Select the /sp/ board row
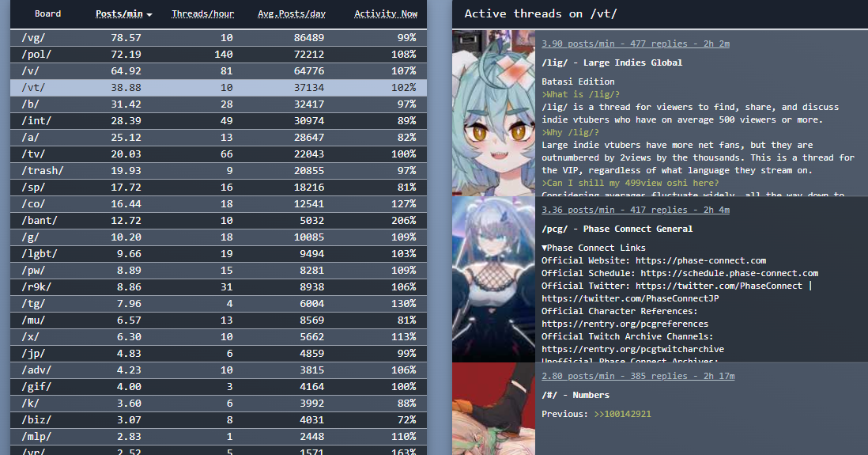 (x=219, y=188)
